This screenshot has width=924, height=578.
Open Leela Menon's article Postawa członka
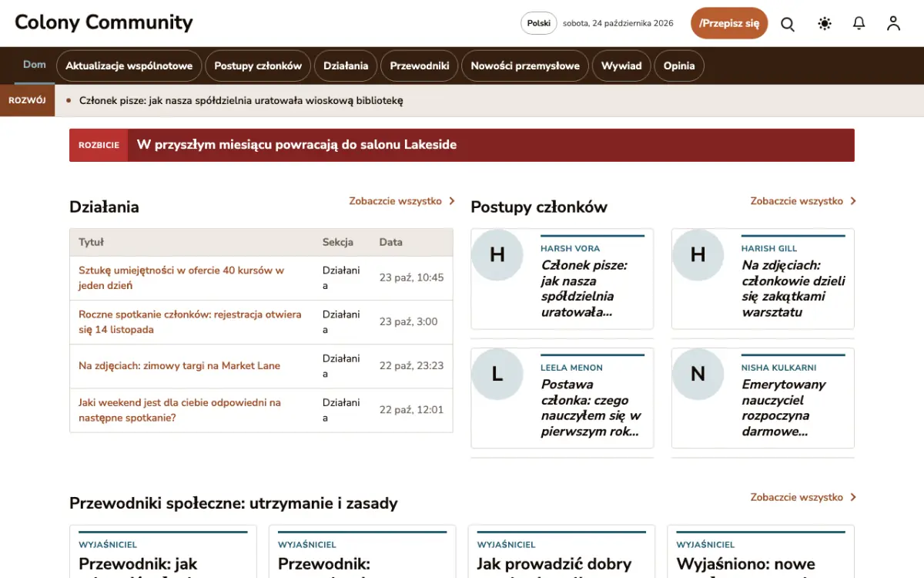point(591,408)
